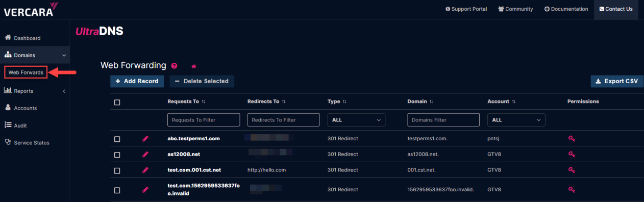Select all records header checkbox
The height and width of the screenshot is (202, 644).
(117, 102)
